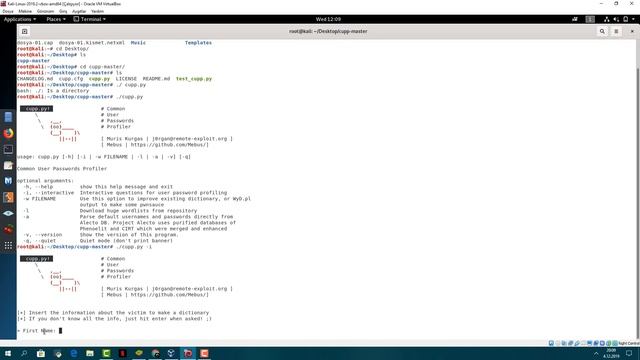Open the orange app icon on taskbar
The height and width of the screenshot is (360, 640).
click(204, 353)
